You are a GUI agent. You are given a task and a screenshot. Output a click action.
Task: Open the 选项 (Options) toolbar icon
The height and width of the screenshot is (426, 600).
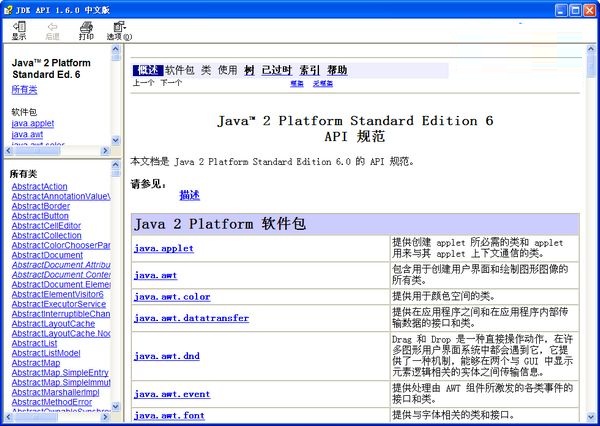(119, 26)
